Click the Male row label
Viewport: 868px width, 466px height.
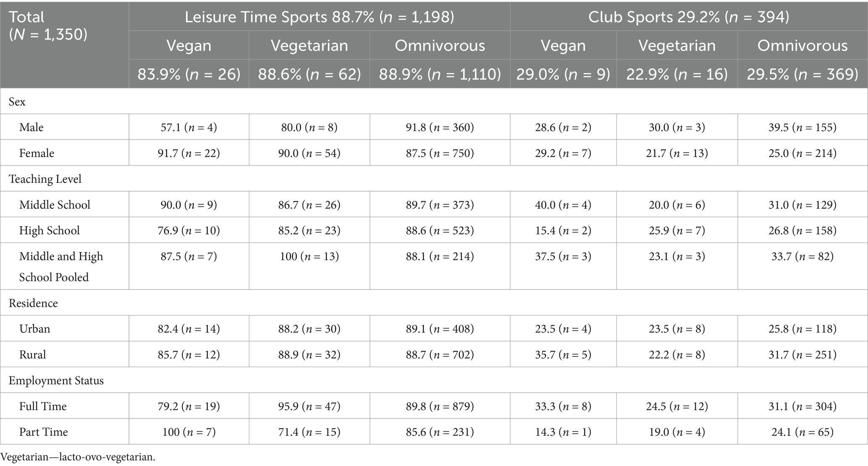[x=31, y=127]
